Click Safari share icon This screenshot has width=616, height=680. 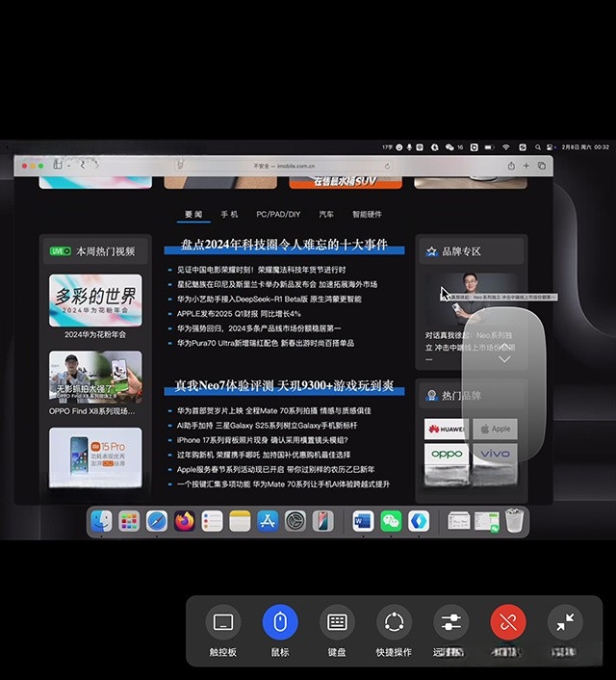coord(511,166)
